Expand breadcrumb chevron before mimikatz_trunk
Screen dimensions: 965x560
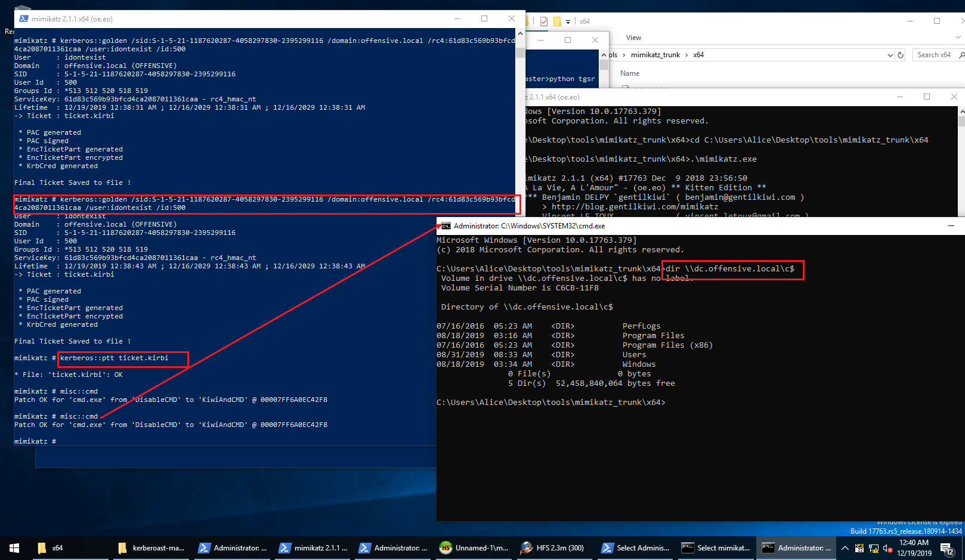624,55
